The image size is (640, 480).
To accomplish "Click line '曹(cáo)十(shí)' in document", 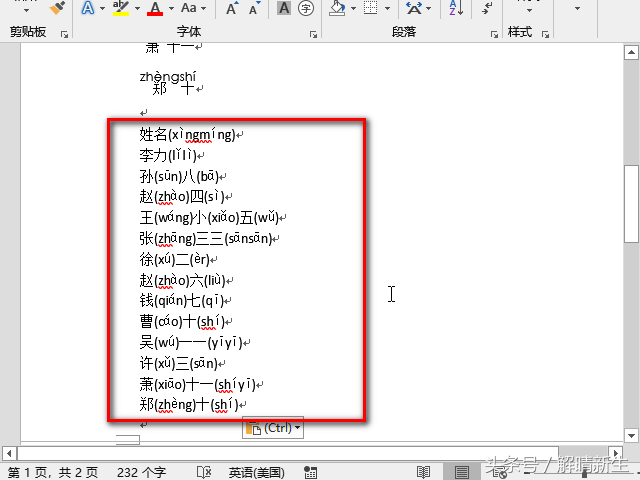I will click(x=182, y=322).
